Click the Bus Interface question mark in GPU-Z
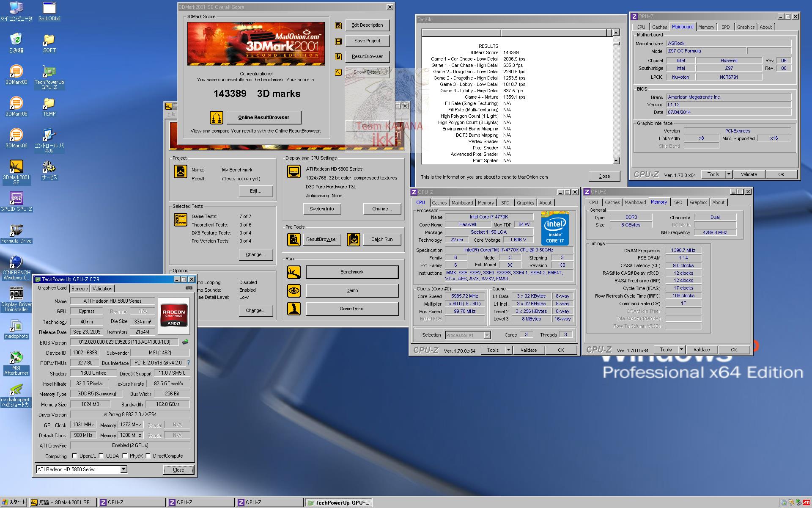The width and height of the screenshot is (812, 508). [188, 363]
